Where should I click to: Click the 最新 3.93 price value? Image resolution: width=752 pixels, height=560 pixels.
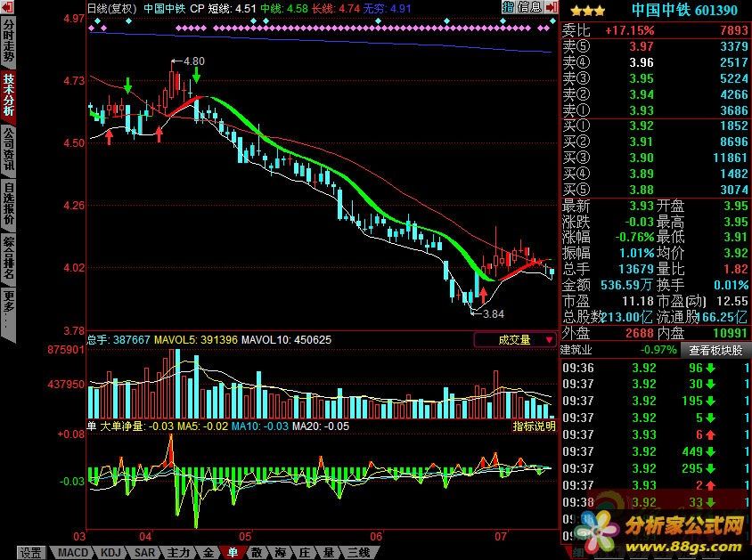pyautogui.click(x=642, y=206)
